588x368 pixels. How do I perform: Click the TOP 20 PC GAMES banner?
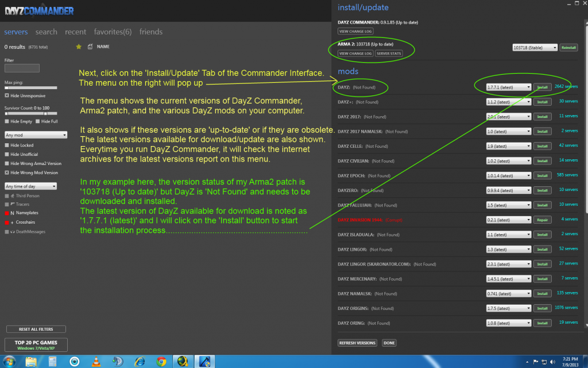tap(36, 345)
